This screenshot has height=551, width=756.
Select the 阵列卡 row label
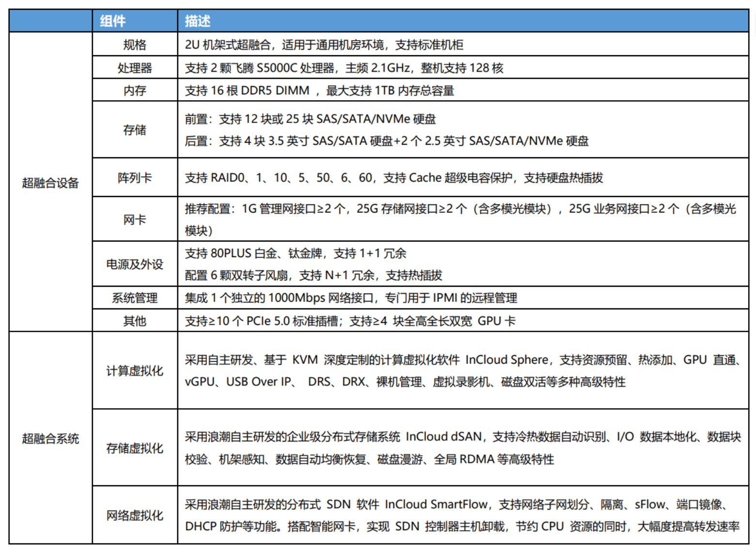point(135,178)
